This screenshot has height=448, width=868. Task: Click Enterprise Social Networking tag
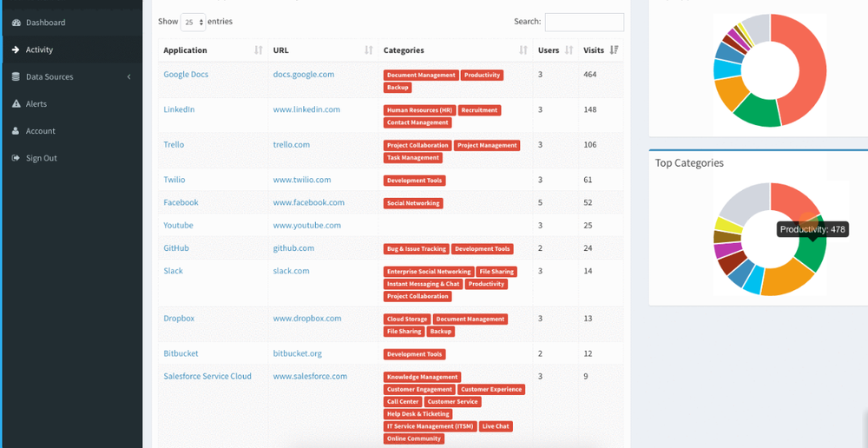click(x=429, y=272)
